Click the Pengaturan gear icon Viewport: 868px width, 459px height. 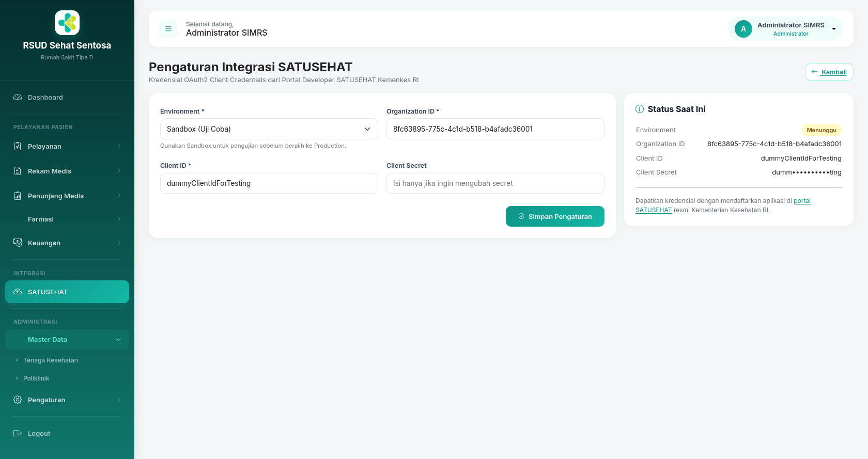coord(18,400)
